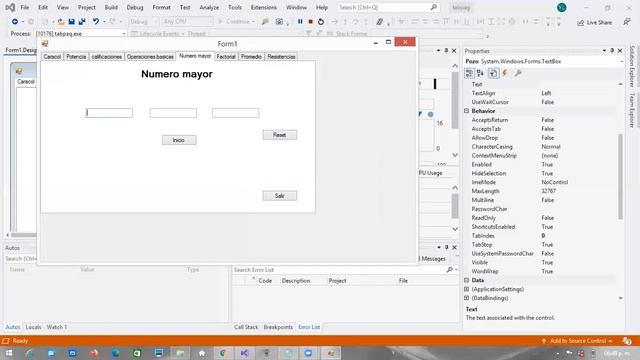Pause debugging with Break All icon

click(x=300, y=22)
